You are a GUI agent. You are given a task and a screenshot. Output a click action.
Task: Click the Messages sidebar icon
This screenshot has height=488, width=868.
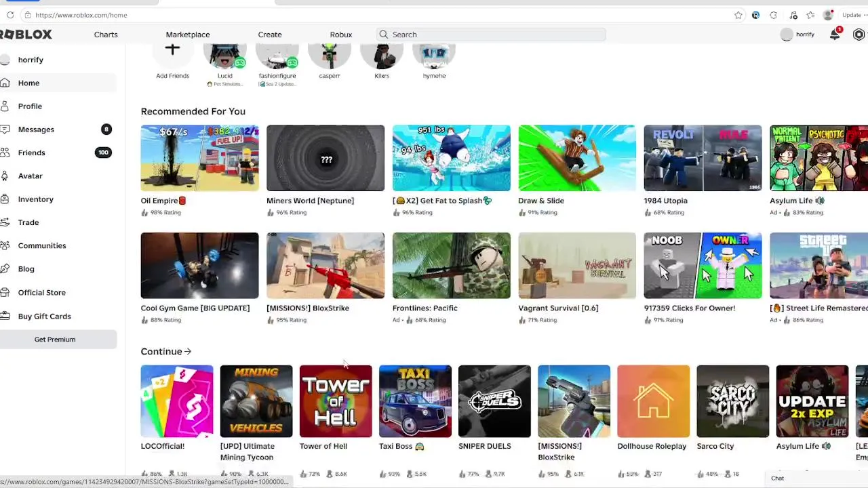pos(5,129)
